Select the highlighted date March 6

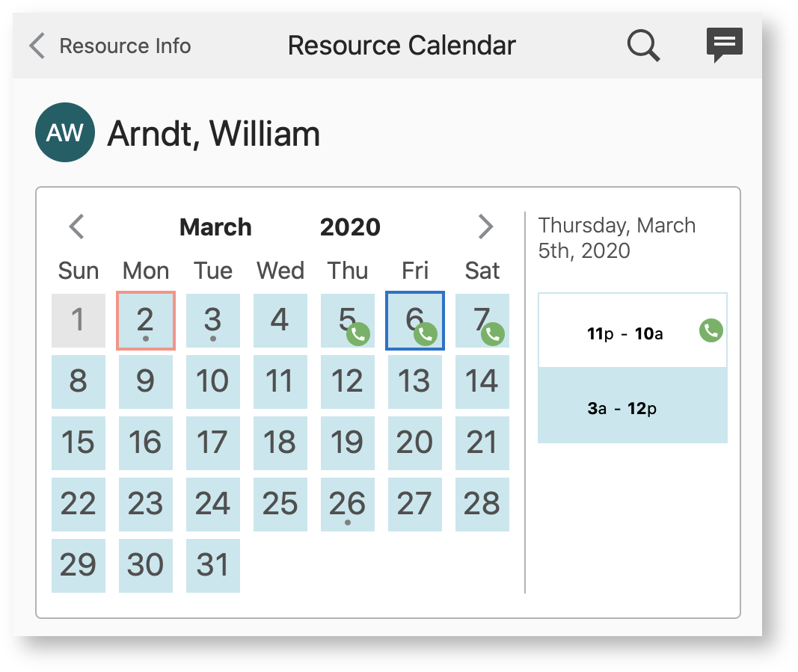coord(415,320)
